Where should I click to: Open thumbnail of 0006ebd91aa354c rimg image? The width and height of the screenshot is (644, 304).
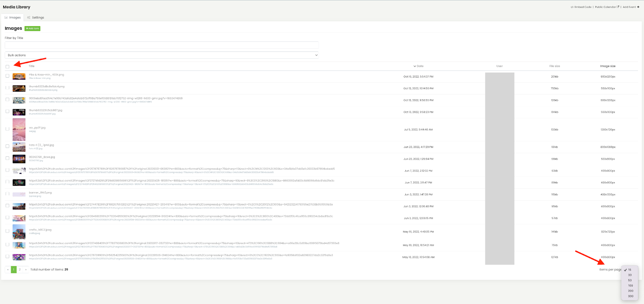tap(19, 100)
